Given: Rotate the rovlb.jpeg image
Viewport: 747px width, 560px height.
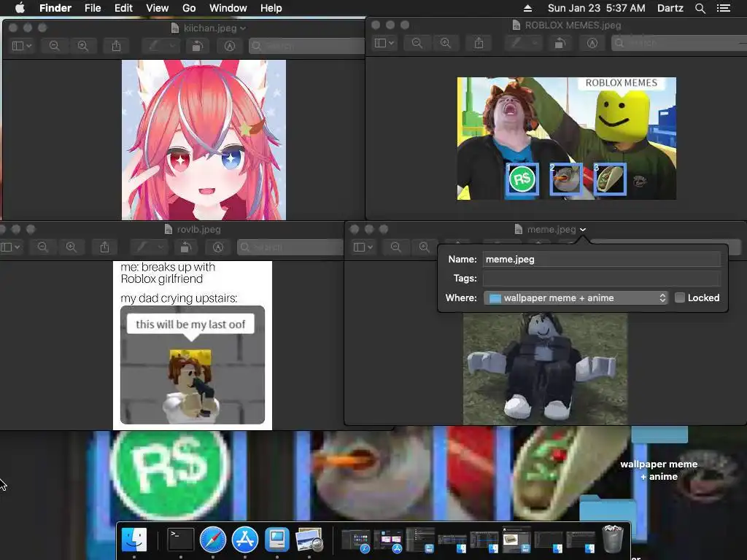Looking at the screenshot, I should click(x=186, y=247).
